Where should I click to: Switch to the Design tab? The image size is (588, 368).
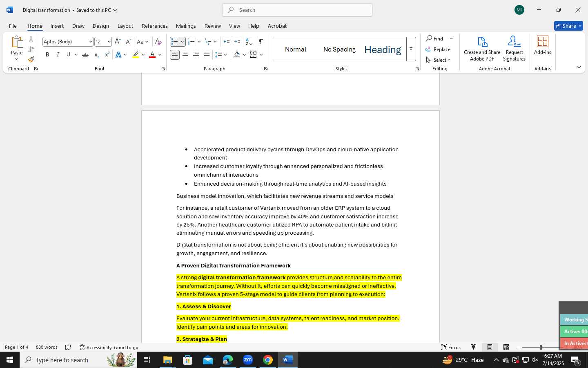[x=101, y=26]
